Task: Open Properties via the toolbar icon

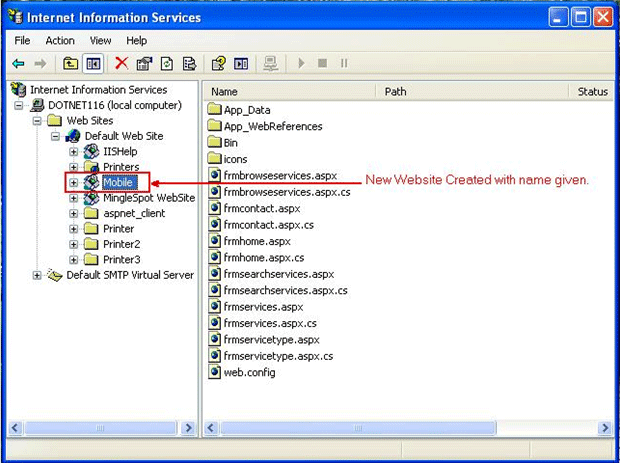Action: pos(144,63)
